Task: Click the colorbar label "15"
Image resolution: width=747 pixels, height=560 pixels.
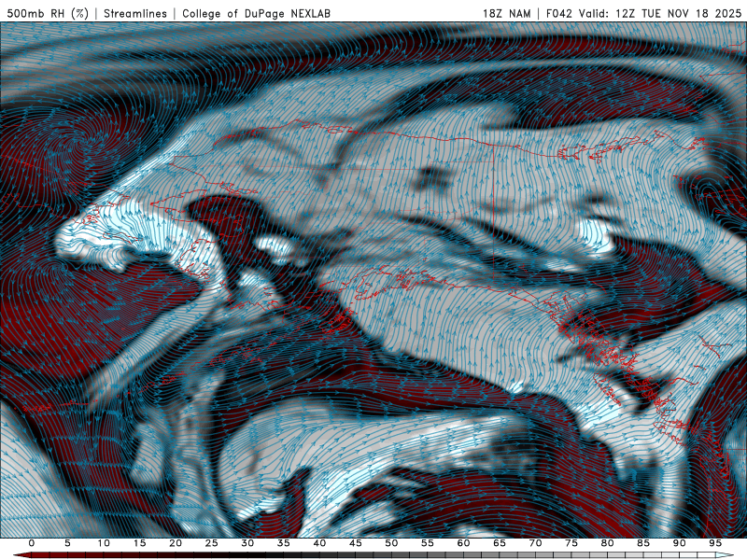Action: [139, 543]
